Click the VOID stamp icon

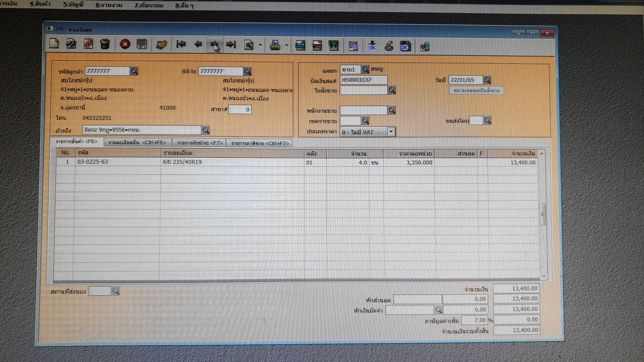[88, 44]
